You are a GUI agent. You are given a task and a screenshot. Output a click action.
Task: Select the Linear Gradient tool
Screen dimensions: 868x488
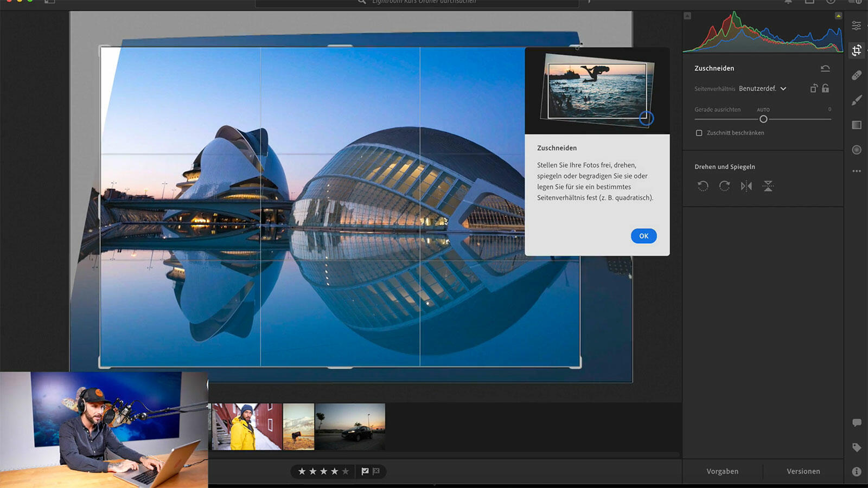point(857,125)
